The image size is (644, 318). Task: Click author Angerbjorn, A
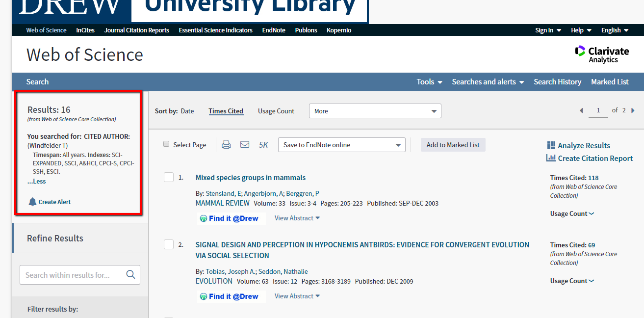pyautogui.click(x=263, y=193)
